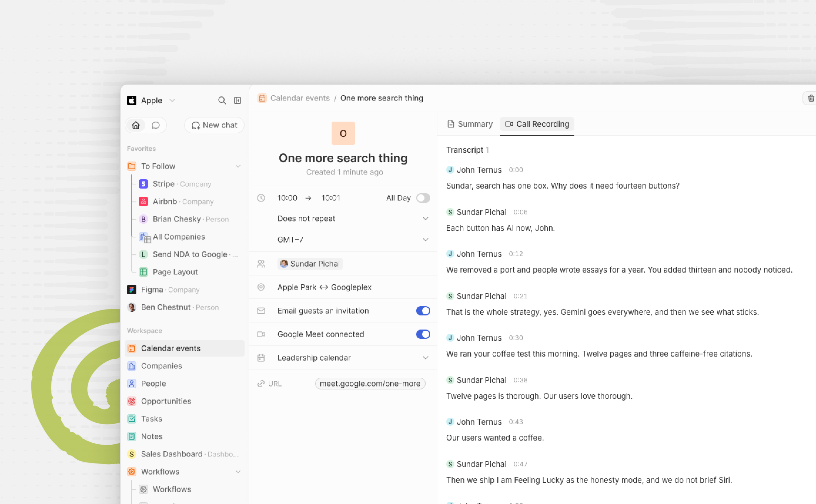Viewport: 816px width, 504px height.
Task: Open Sales Dashboard in sidebar
Action: click(x=185, y=454)
